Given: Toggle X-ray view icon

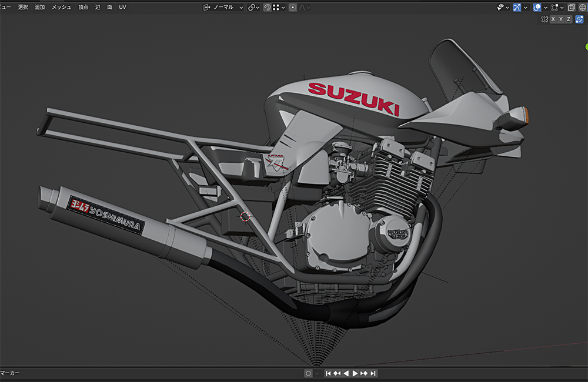Looking at the screenshot, I should pos(572,8).
